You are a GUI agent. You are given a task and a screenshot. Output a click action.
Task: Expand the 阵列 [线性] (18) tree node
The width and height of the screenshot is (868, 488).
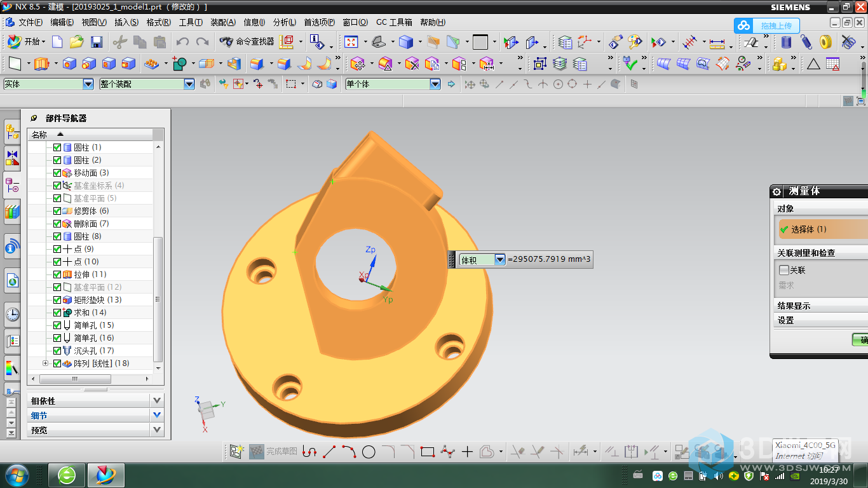(45, 363)
